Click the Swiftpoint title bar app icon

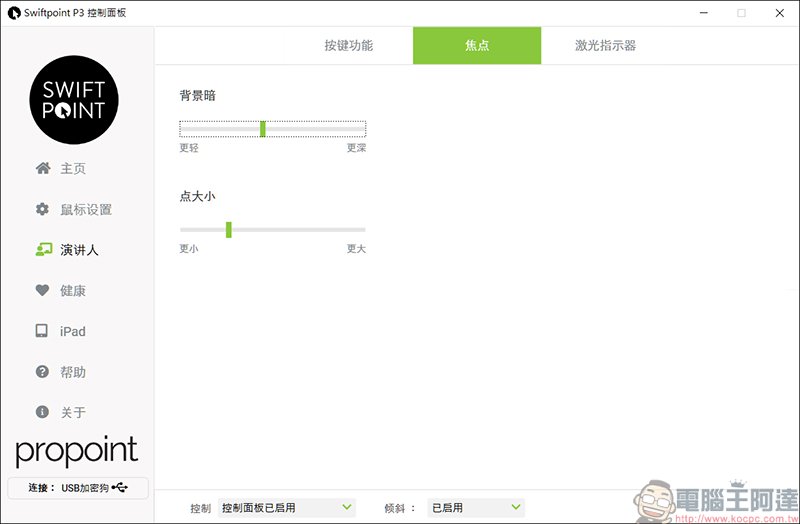click(x=14, y=13)
